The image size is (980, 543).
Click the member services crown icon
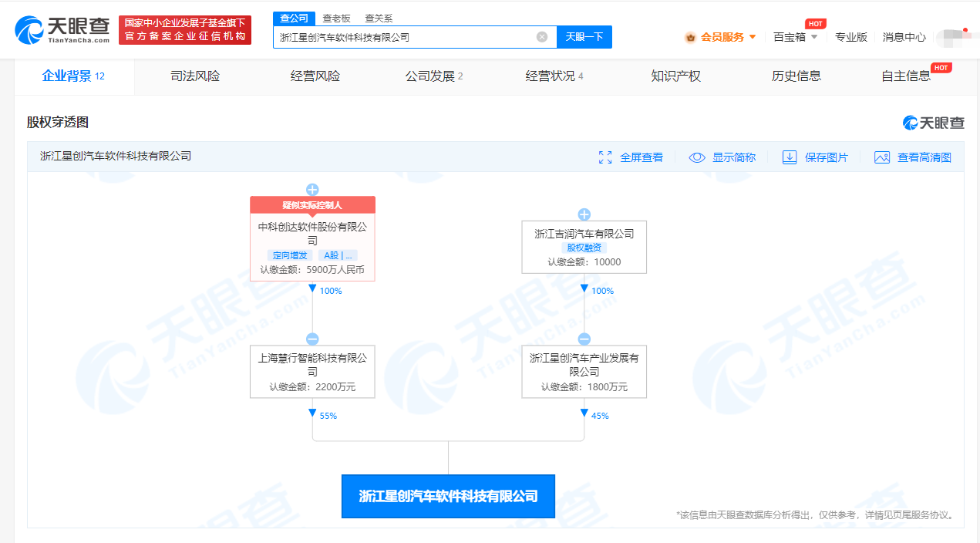tap(690, 37)
